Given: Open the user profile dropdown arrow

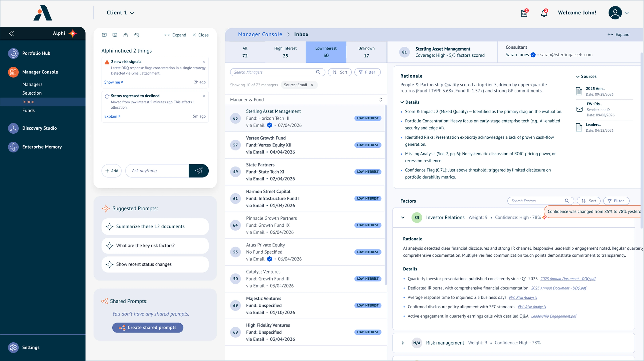Looking at the screenshot, I should 627,13.
